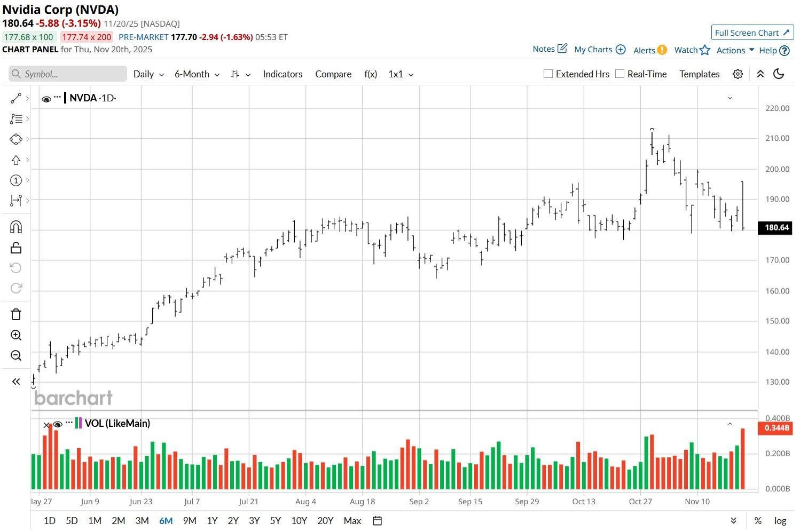This screenshot has width=800, height=532.
Task: Open the Notes editor
Action: tap(550, 49)
